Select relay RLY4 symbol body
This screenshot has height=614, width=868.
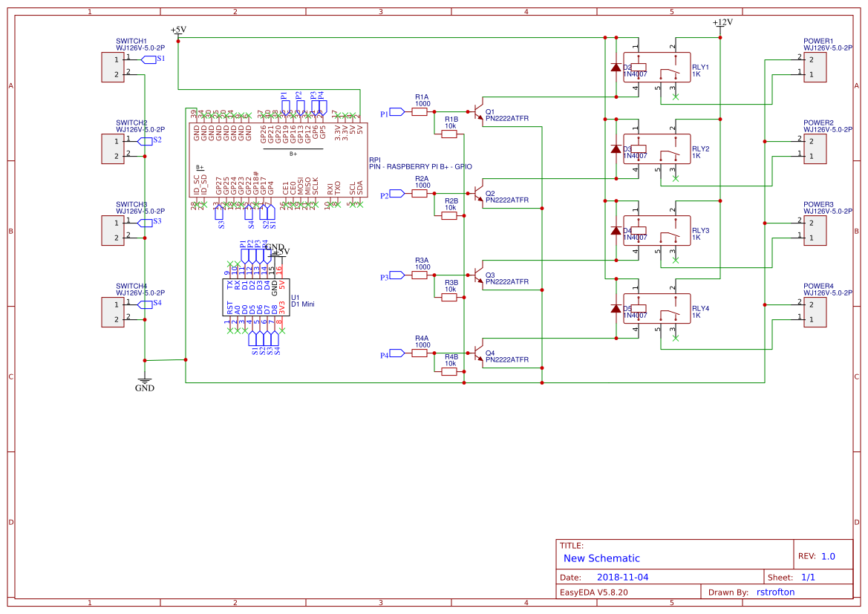(657, 308)
